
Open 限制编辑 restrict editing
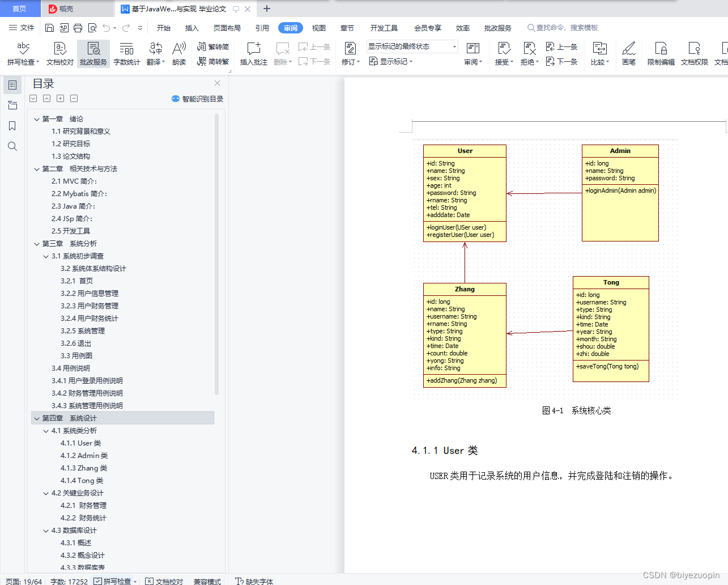[x=661, y=53]
